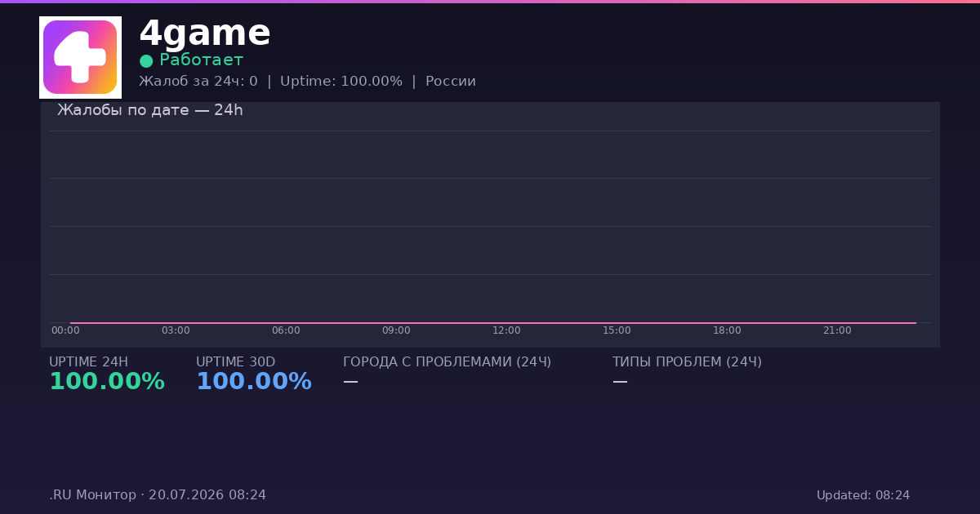Click the России region label
The image size is (980, 514).
(x=451, y=82)
